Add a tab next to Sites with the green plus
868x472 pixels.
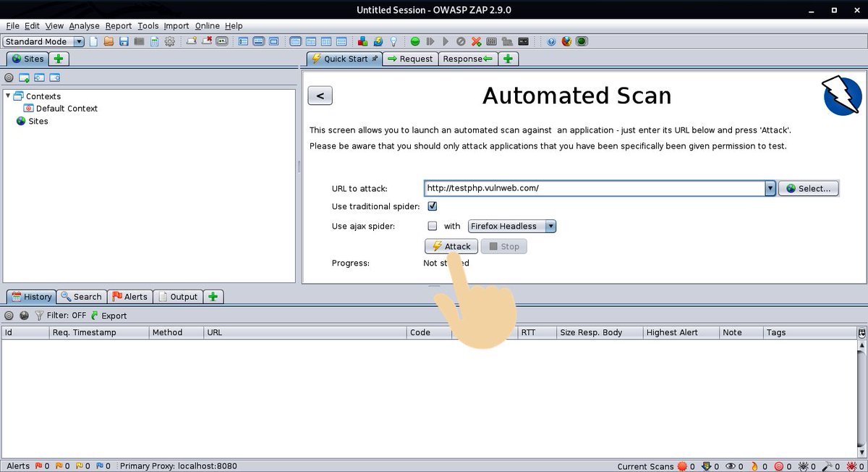[59, 59]
